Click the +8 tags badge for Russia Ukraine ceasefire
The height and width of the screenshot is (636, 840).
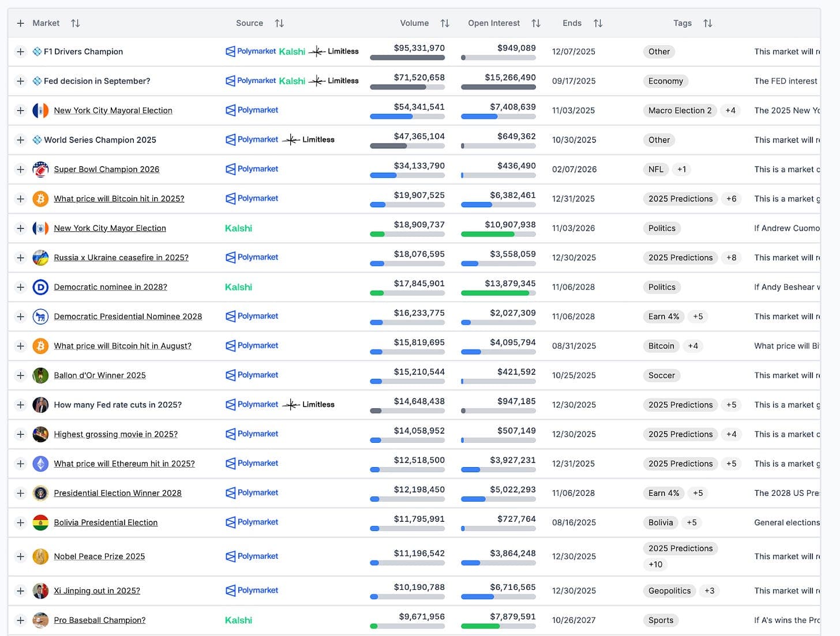(x=732, y=258)
